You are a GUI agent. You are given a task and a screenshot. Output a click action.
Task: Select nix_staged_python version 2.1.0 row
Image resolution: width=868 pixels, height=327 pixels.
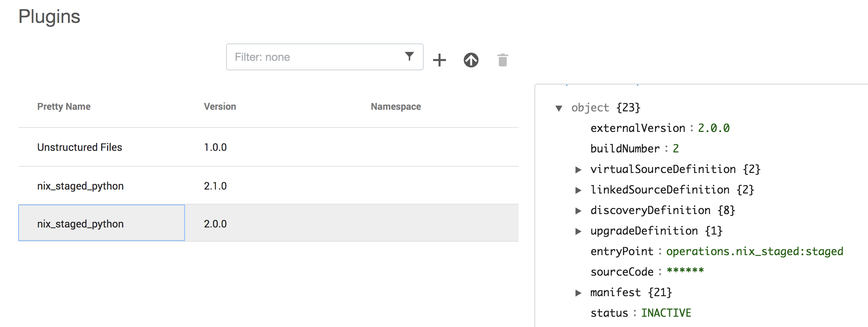click(80, 186)
